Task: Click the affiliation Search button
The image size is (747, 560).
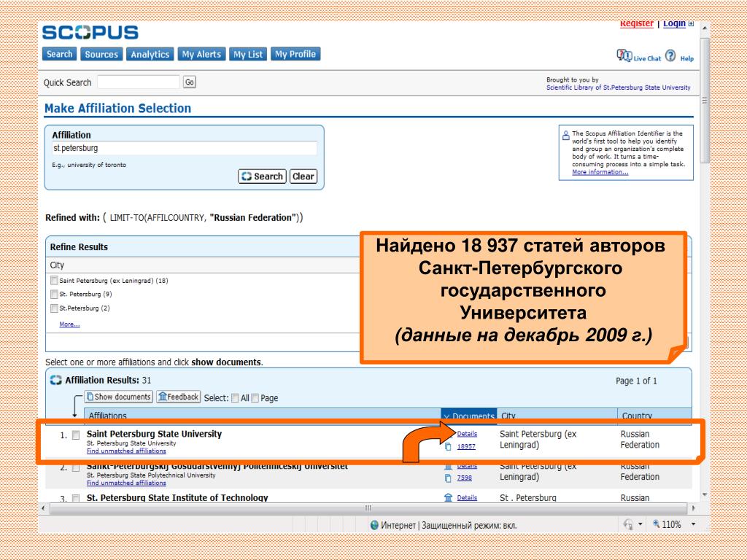Action: [x=262, y=176]
